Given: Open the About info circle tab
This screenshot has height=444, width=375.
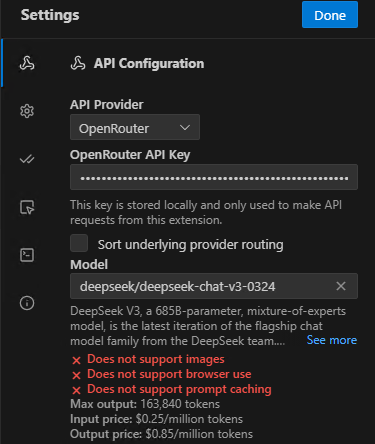Looking at the screenshot, I should [27, 303].
